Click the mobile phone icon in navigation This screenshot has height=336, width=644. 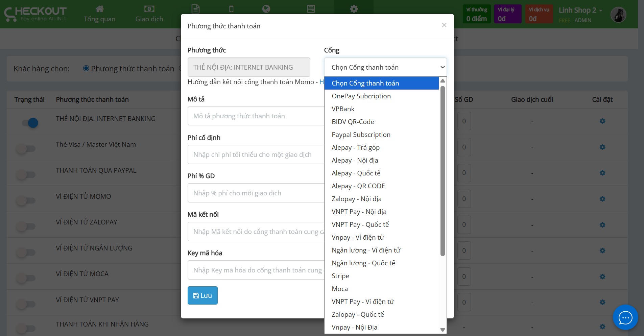coord(231,9)
